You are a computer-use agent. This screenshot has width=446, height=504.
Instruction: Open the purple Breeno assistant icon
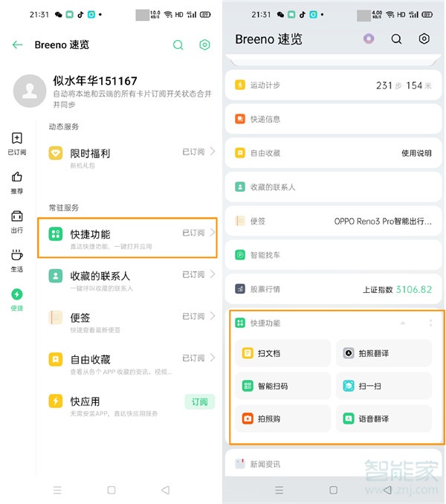pos(369,39)
